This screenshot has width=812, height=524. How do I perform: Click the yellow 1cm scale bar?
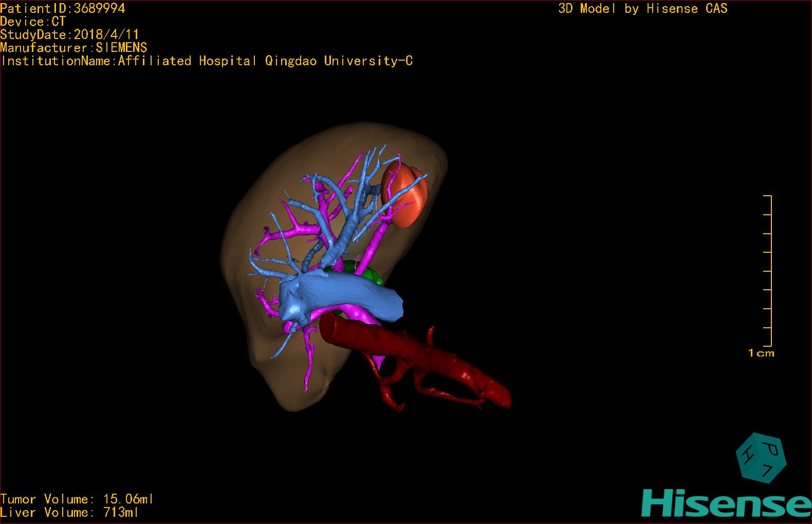(x=769, y=272)
